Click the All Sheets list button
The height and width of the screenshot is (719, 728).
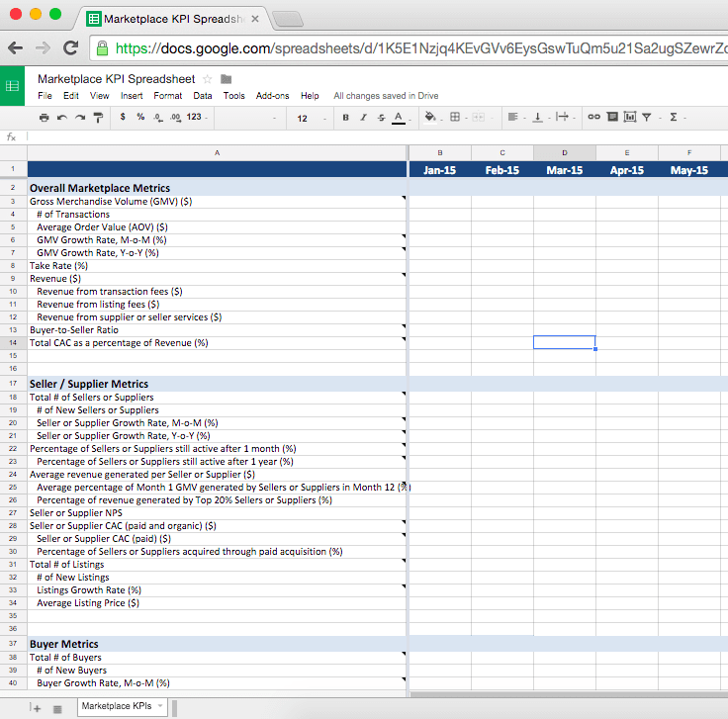coord(57,707)
